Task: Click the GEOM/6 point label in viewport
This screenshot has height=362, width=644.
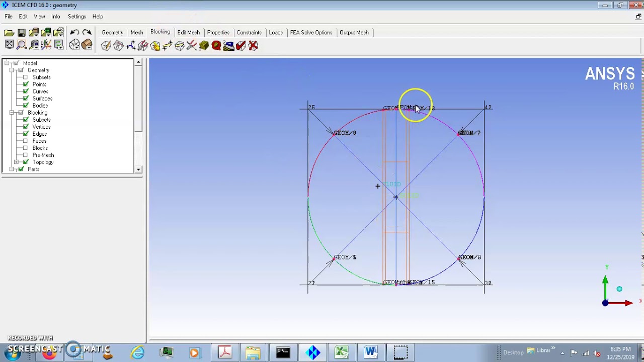Action: click(x=469, y=257)
